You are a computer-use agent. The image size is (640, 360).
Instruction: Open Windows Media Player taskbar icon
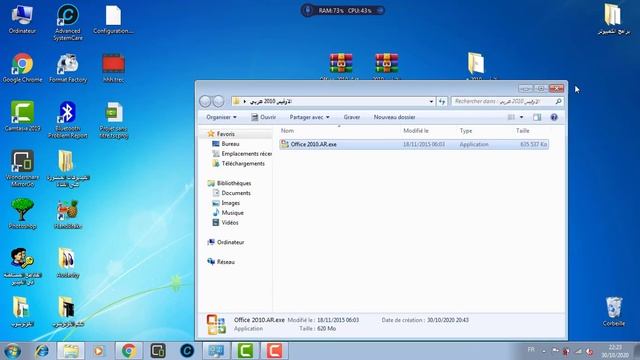99,351
